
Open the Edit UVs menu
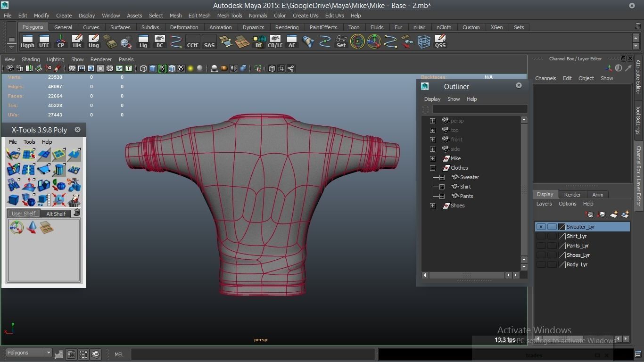pos(334,16)
